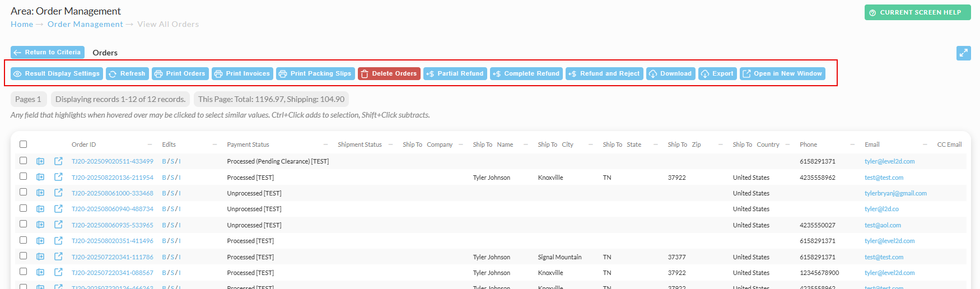
Task: Open results in New Window
Action: point(782,73)
